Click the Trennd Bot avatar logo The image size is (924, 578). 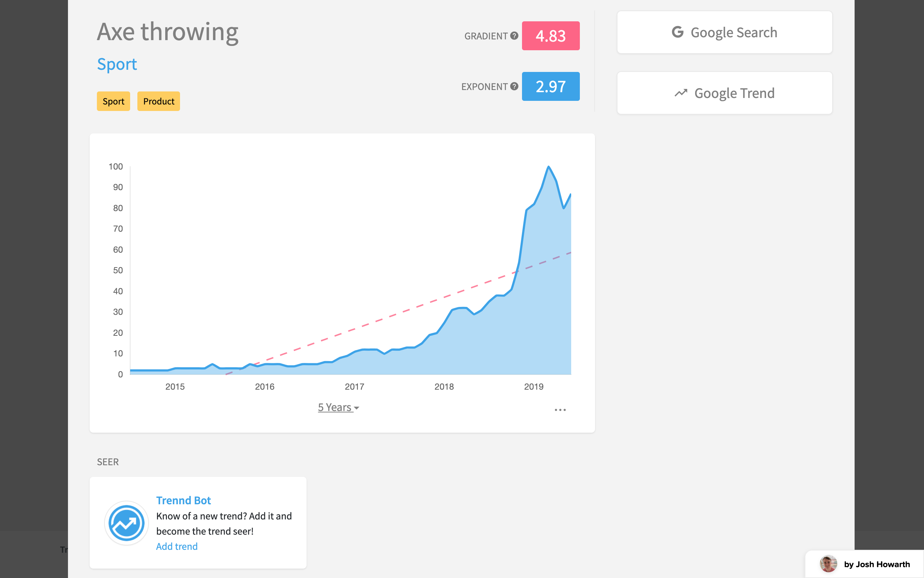[x=126, y=523]
